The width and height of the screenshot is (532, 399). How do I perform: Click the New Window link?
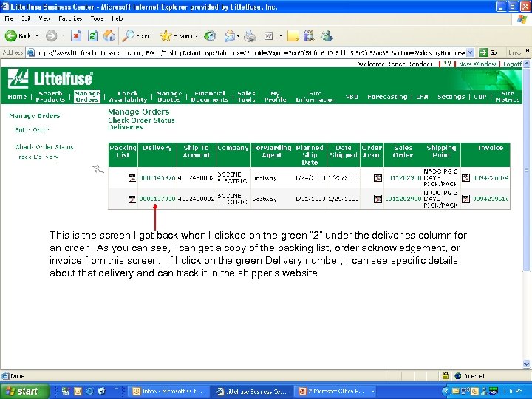click(x=477, y=64)
